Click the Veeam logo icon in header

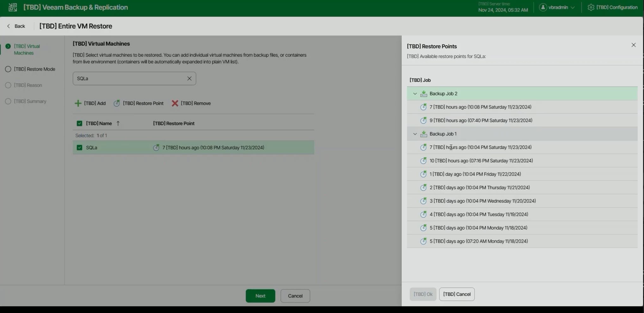tap(13, 7)
